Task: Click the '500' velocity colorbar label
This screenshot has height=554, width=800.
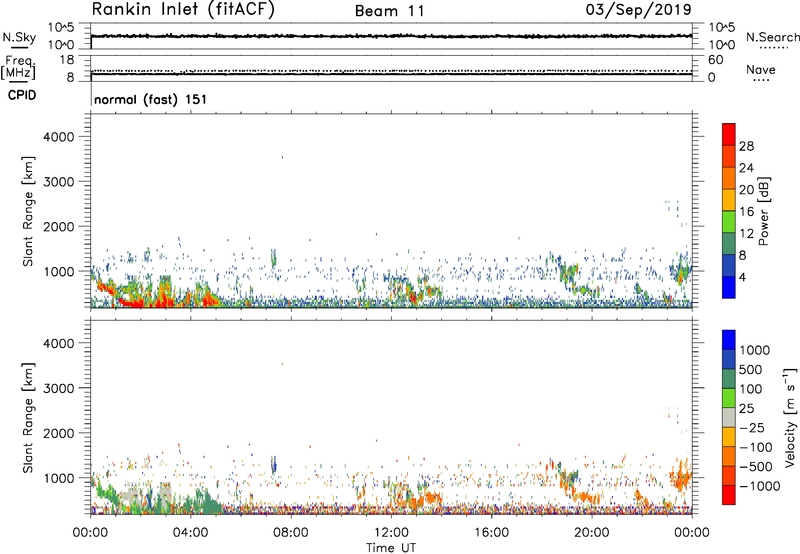Action: point(751,370)
